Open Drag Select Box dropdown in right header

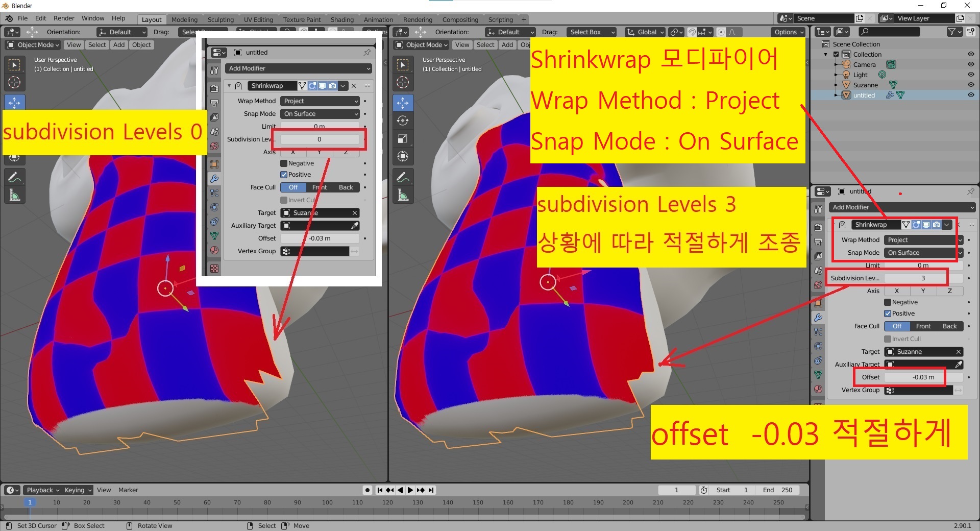click(x=592, y=32)
